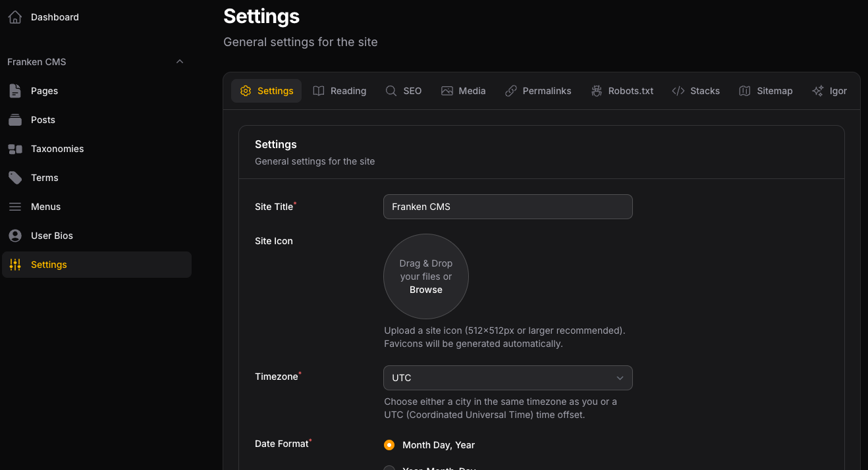This screenshot has height=470, width=868.
Task: Expand the Timezone list via its chevron arrow
Action: pyautogui.click(x=620, y=378)
